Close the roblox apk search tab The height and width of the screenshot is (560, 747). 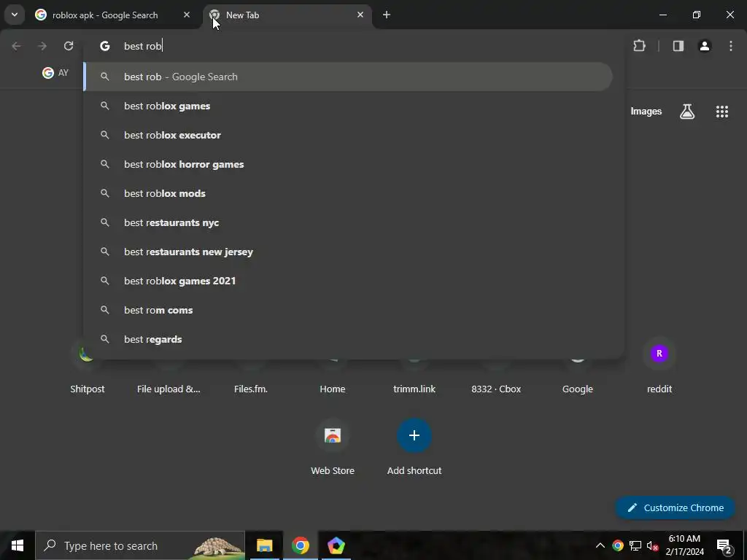(187, 15)
